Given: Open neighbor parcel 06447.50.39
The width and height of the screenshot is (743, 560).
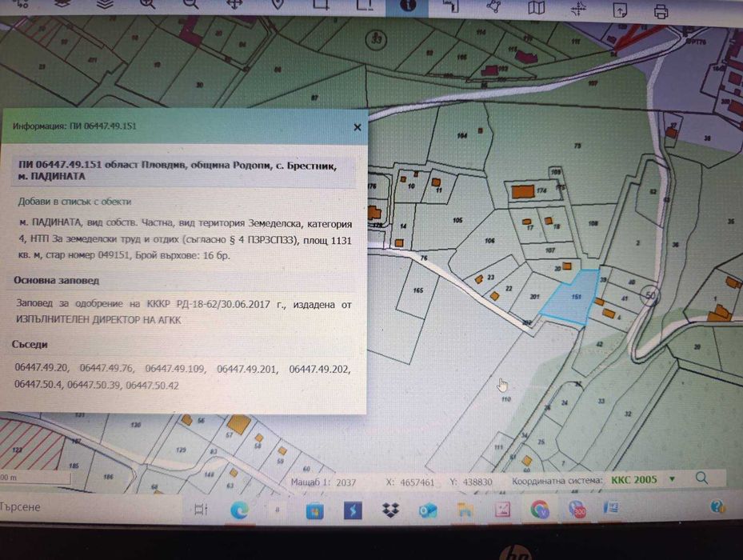Looking at the screenshot, I should coord(94,384).
